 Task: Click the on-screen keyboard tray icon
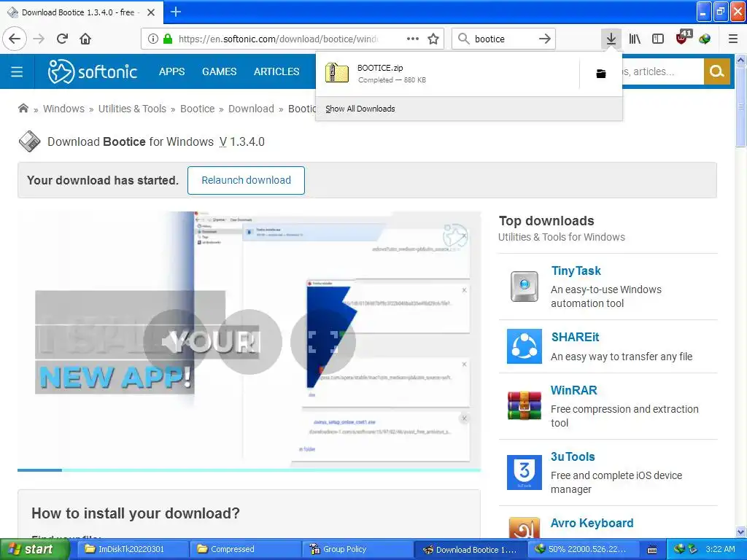(652, 550)
